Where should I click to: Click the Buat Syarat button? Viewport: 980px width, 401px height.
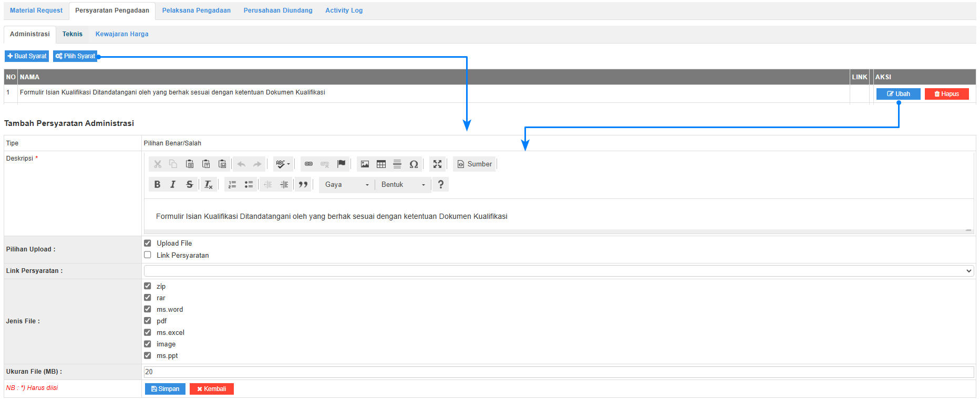click(x=27, y=56)
